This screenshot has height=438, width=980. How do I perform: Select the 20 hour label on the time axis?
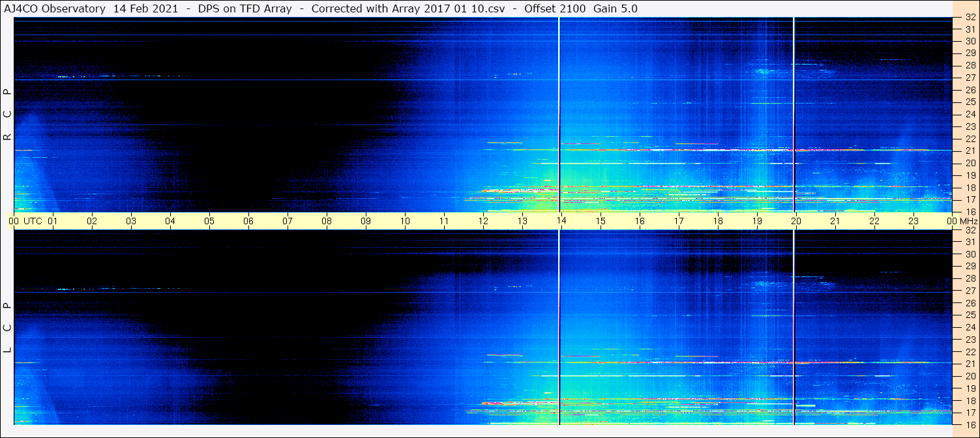[796, 221]
